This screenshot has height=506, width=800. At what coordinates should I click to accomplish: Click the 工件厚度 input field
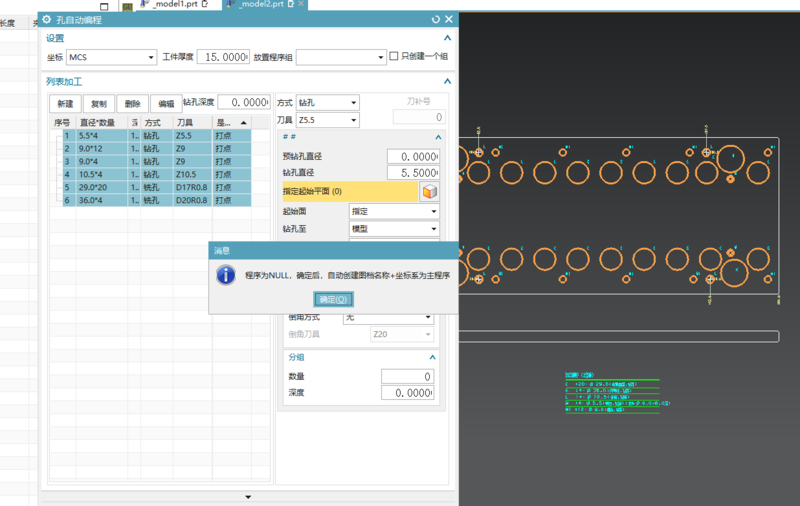click(223, 57)
